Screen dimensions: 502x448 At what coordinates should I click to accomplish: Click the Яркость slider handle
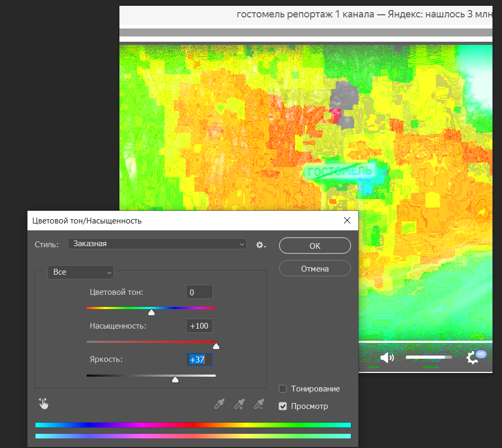[175, 379]
